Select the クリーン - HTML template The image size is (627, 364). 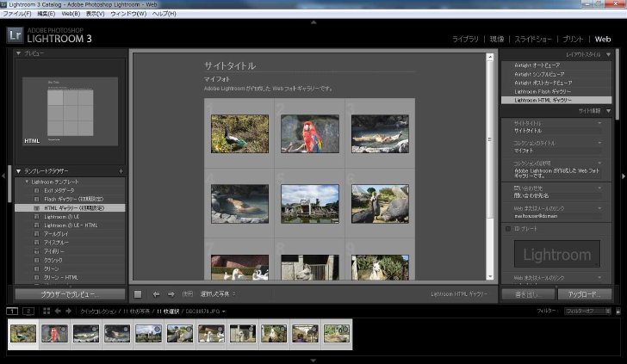(70, 277)
